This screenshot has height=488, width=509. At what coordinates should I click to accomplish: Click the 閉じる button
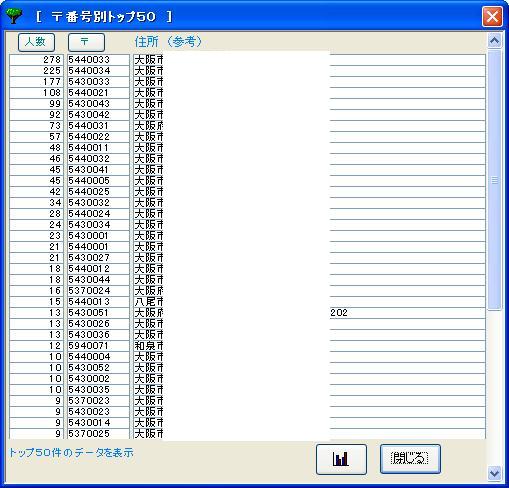(410, 459)
